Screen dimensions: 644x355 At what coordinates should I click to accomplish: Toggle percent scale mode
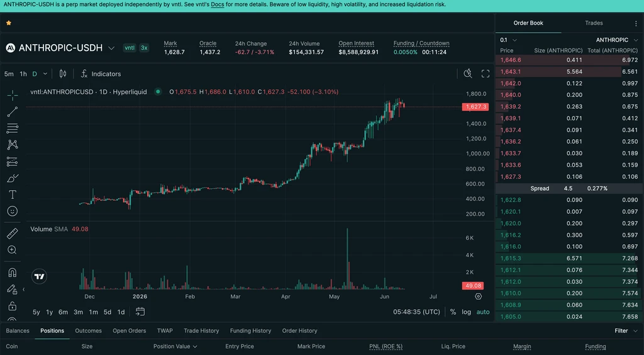tap(453, 312)
